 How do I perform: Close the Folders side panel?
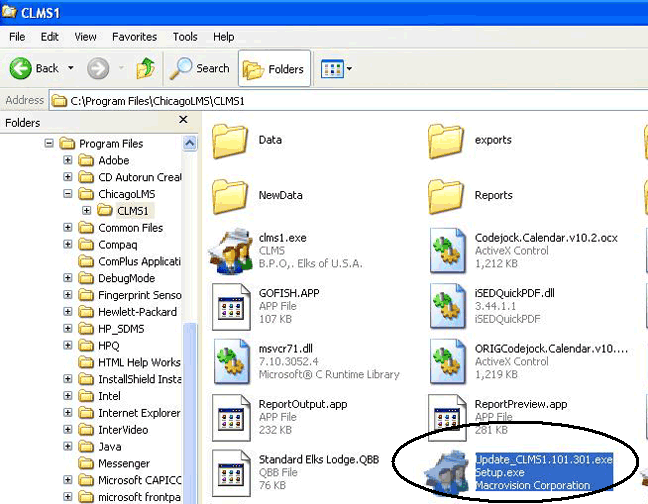click(184, 123)
